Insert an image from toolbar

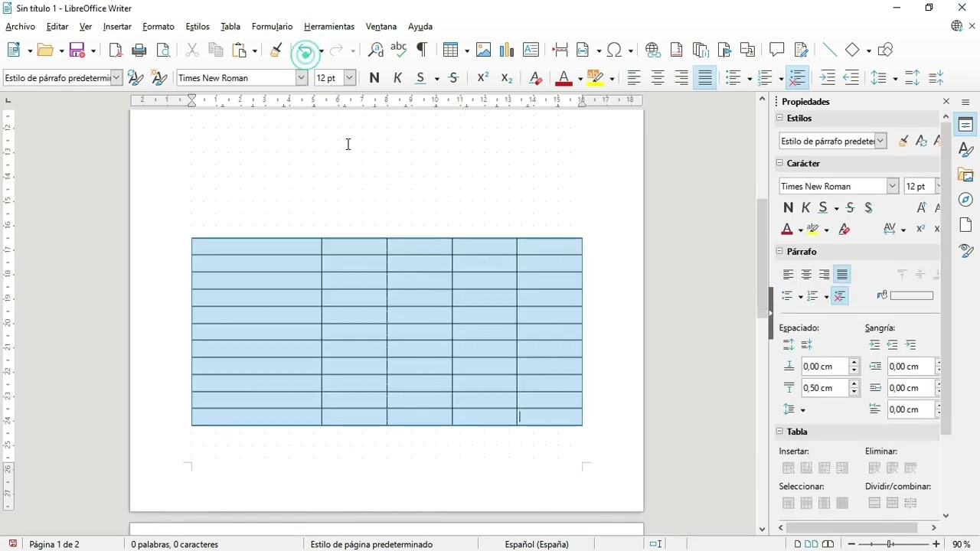click(483, 51)
